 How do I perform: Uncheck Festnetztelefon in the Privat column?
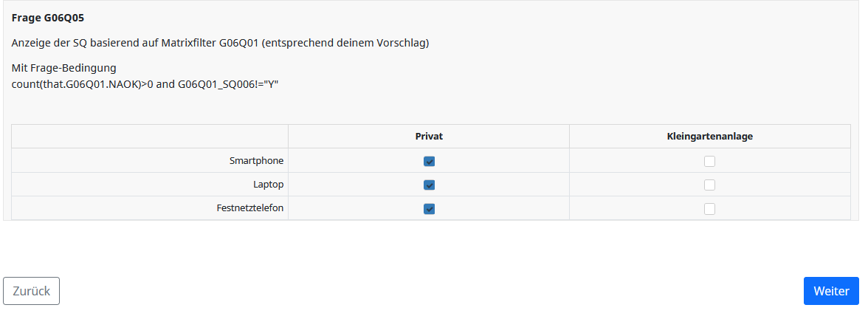click(x=429, y=209)
